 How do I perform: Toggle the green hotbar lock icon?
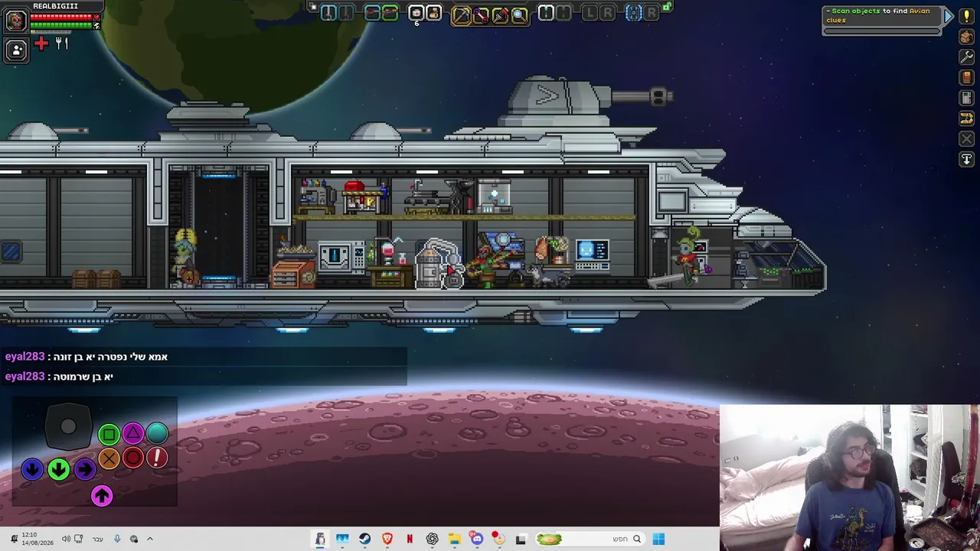(667, 8)
